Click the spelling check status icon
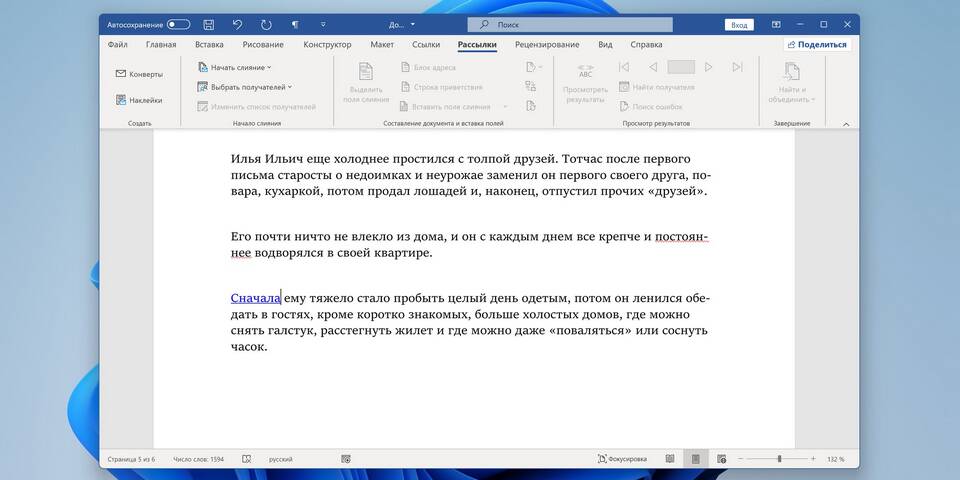The image size is (960, 480). pos(247,459)
